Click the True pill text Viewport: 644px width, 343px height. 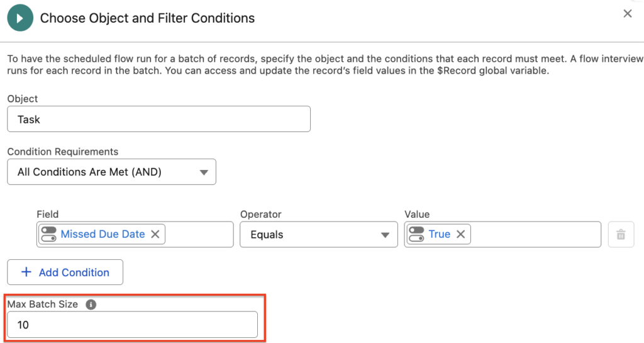point(440,234)
